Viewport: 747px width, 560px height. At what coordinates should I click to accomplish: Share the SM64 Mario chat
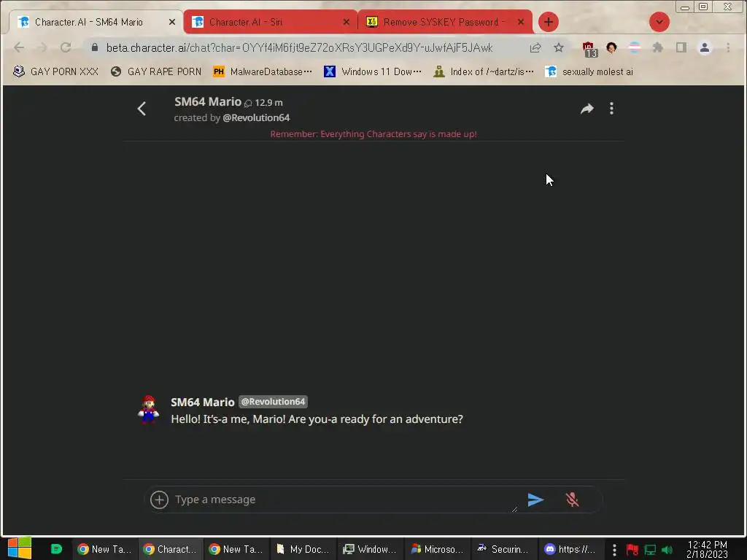[x=587, y=109]
